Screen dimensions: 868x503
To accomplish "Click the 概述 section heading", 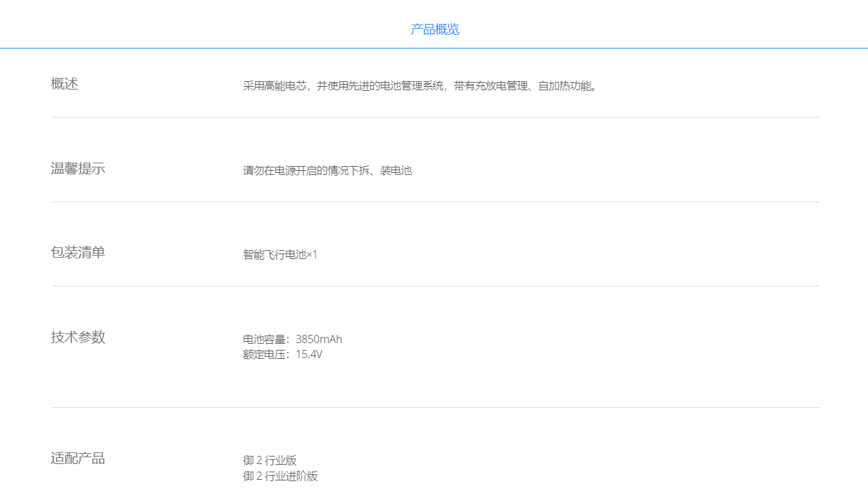I will point(65,84).
